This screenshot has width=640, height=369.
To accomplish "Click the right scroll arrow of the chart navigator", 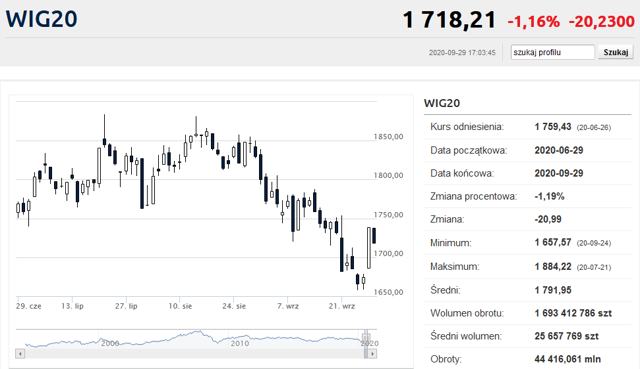I will [x=372, y=353].
